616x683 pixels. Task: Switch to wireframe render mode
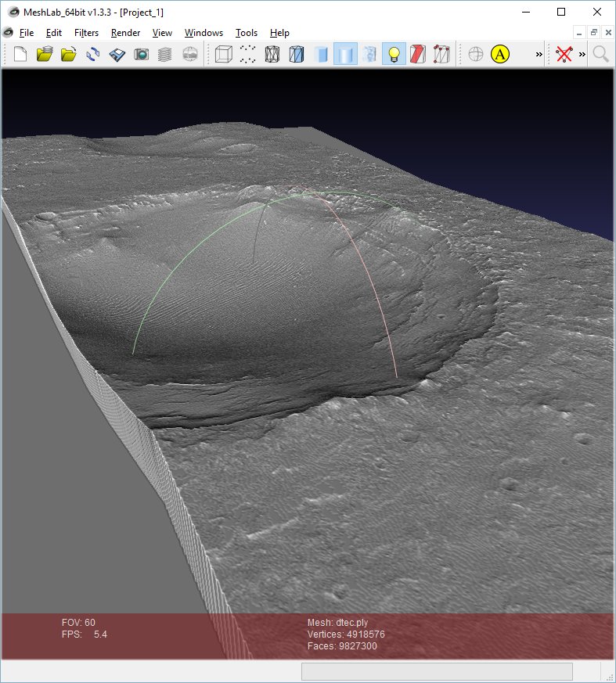(x=272, y=55)
